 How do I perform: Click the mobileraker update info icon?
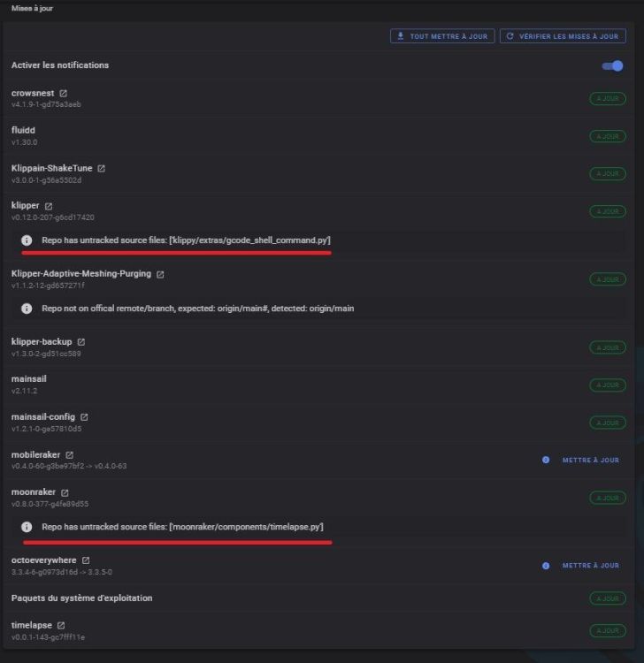[x=546, y=460]
